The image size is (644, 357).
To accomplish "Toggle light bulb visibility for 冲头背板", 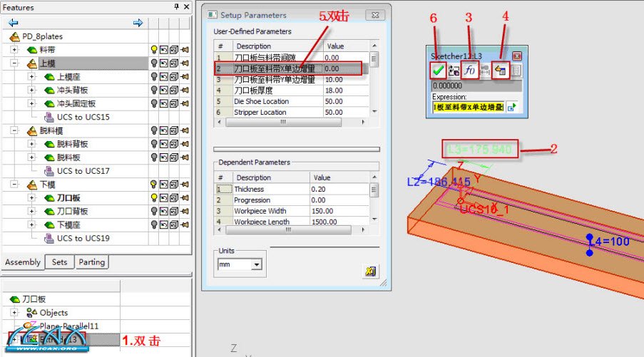I will (x=154, y=90).
